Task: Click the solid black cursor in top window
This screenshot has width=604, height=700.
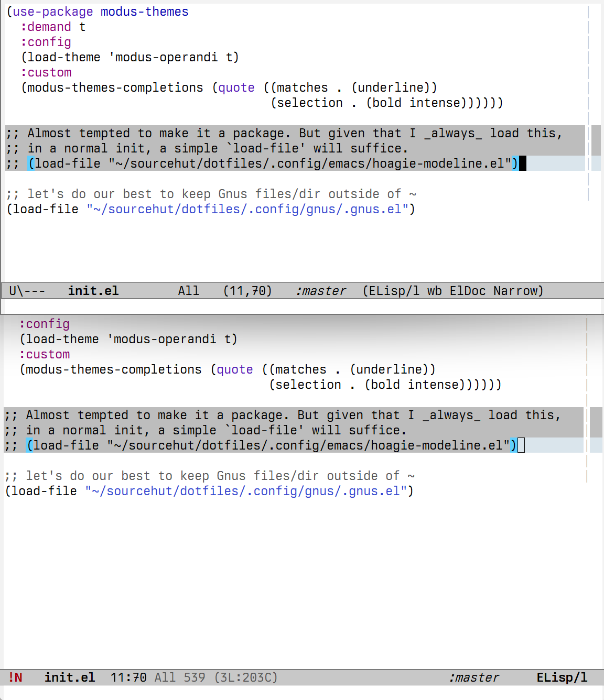Action: point(522,163)
